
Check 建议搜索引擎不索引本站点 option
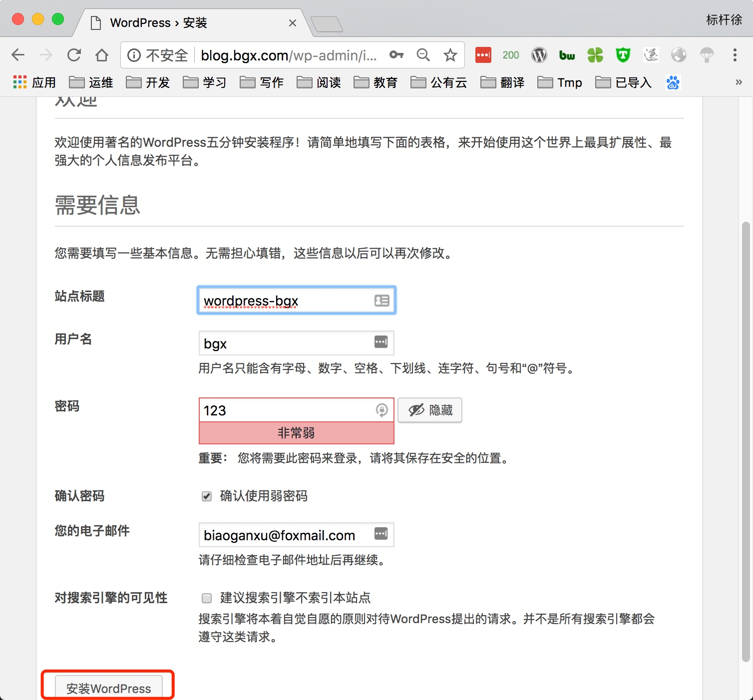[x=206, y=598]
